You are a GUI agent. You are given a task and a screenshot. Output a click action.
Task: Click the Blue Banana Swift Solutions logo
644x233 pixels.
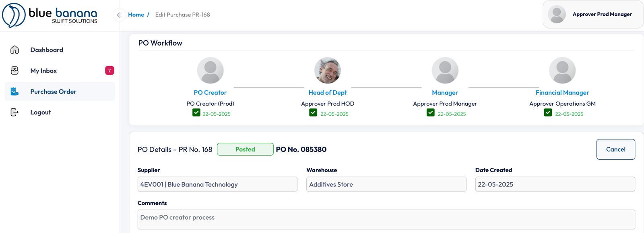pyautogui.click(x=50, y=15)
